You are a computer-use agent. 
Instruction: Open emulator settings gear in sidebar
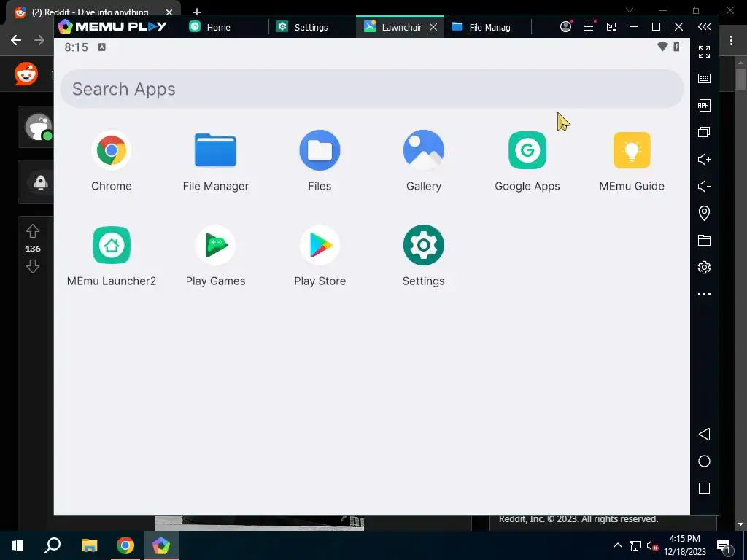point(704,267)
